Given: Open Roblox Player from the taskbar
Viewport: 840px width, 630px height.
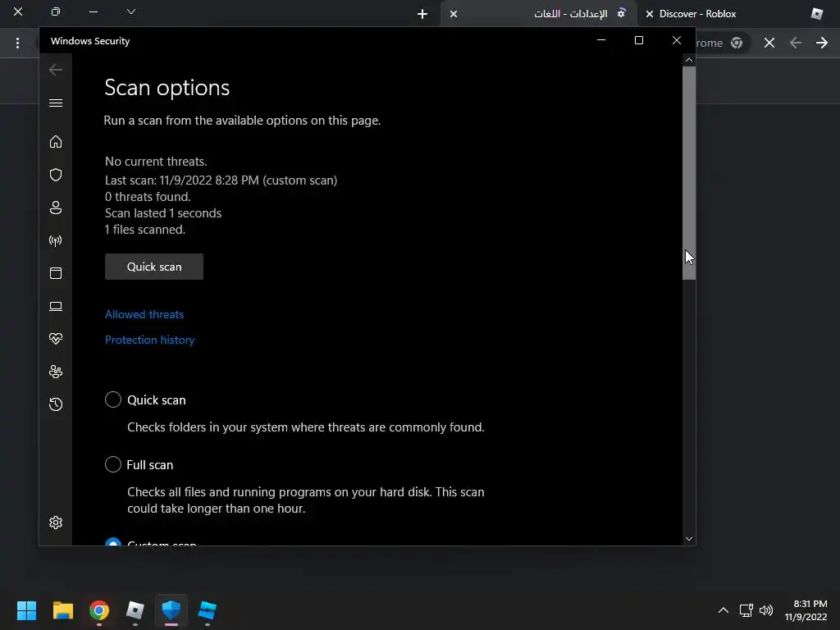Looking at the screenshot, I should 135,610.
